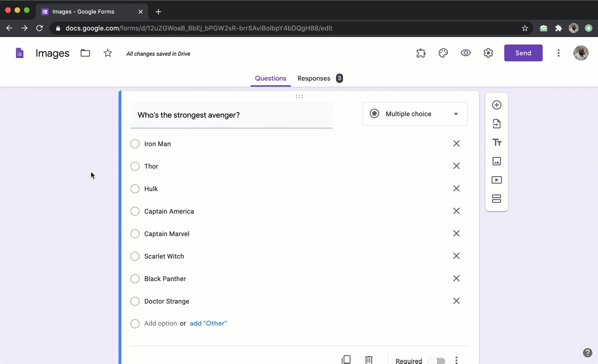Select the Thor radio option
The image size is (598, 364).
tap(135, 166)
